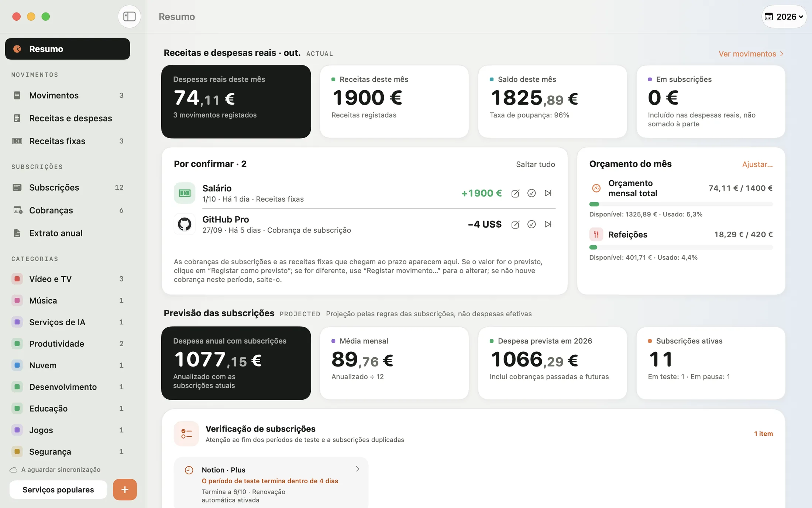This screenshot has height=508, width=812.
Task: Click the Refeições budget progress bar
Action: click(681, 247)
